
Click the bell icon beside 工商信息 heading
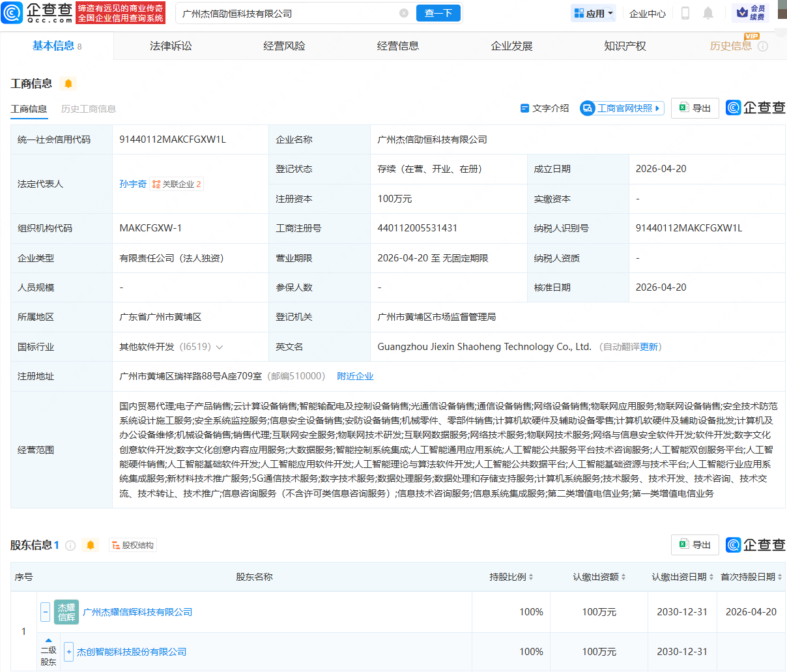tap(68, 83)
